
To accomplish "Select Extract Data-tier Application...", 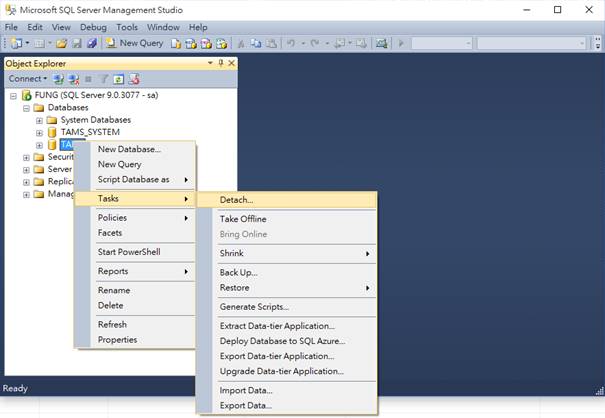I will (287, 325).
